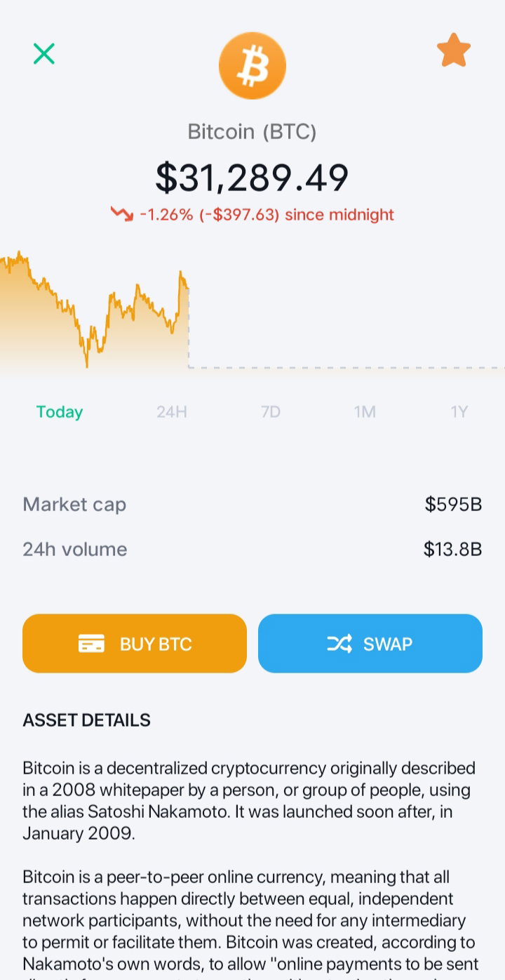Click the shuffle arrows swap icon
This screenshot has width=505, height=980.
coord(339,644)
